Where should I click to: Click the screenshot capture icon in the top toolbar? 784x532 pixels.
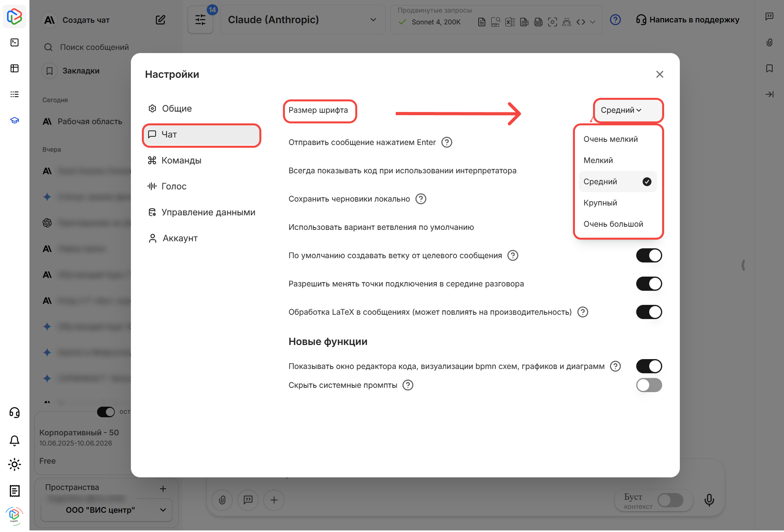553,22
